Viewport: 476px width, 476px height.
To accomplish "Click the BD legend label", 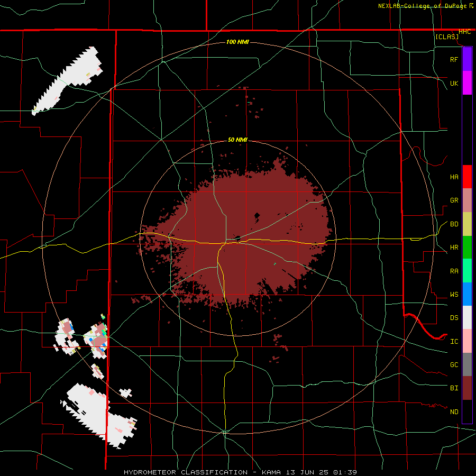I will click(x=454, y=224).
